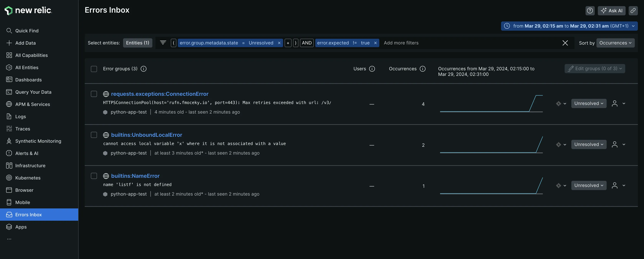Select APM & Services in the sidebar
The image size is (644, 259).
(x=33, y=104)
